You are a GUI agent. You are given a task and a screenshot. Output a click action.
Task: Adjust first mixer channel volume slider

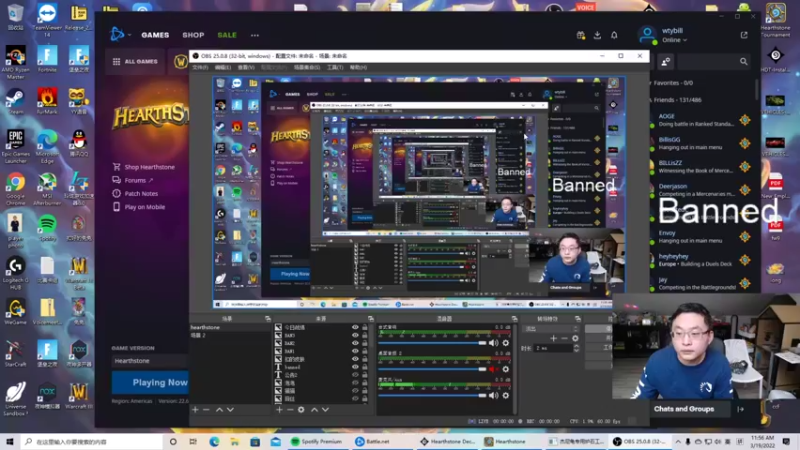tap(432, 343)
